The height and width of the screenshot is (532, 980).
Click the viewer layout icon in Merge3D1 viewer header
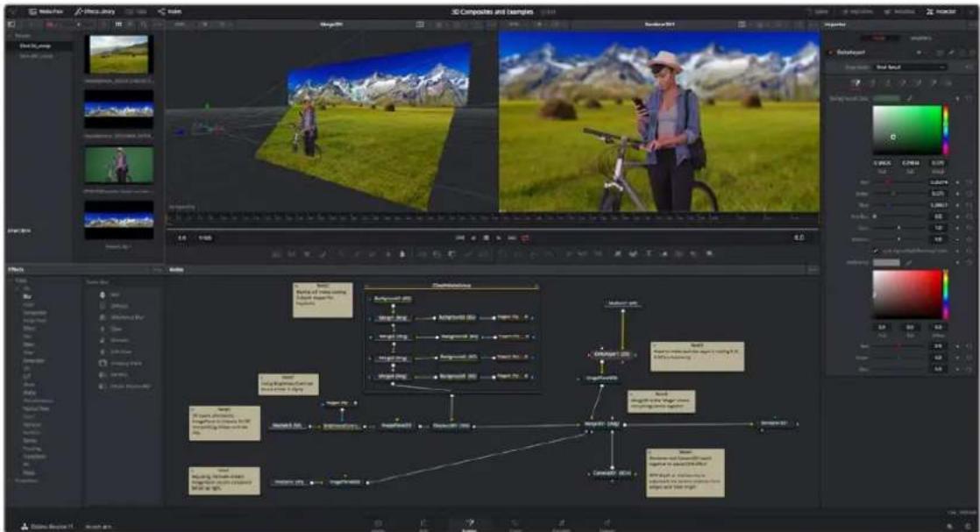420,25
